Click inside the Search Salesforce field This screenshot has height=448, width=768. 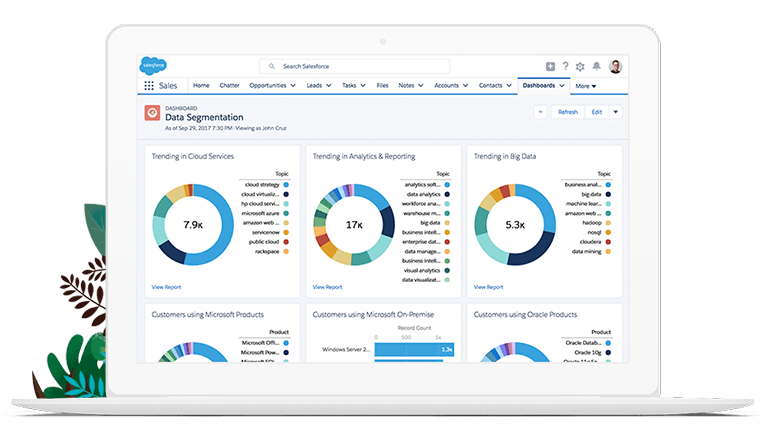[x=354, y=66]
